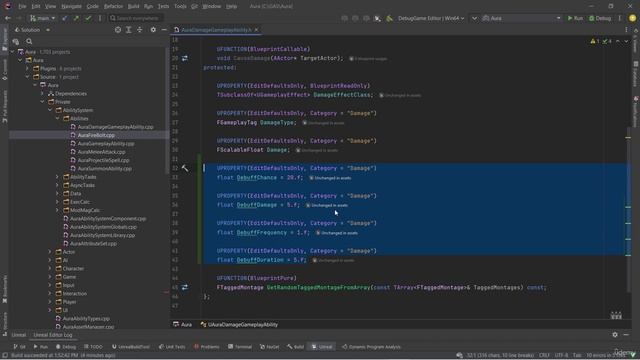640x360 pixels.
Task: Expand the Actor folder
Action: [x=50, y=252]
